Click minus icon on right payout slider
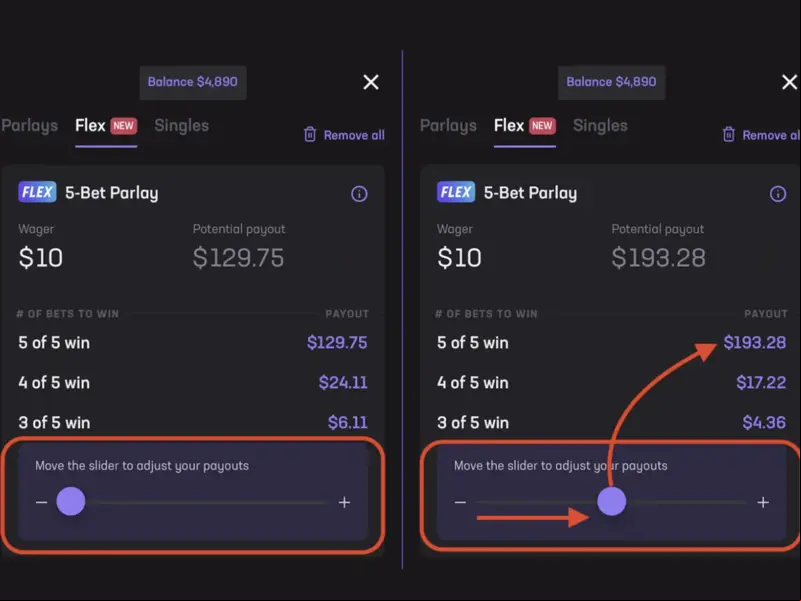Image resolution: width=801 pixels, height=601 pixels. coord(460,502)
